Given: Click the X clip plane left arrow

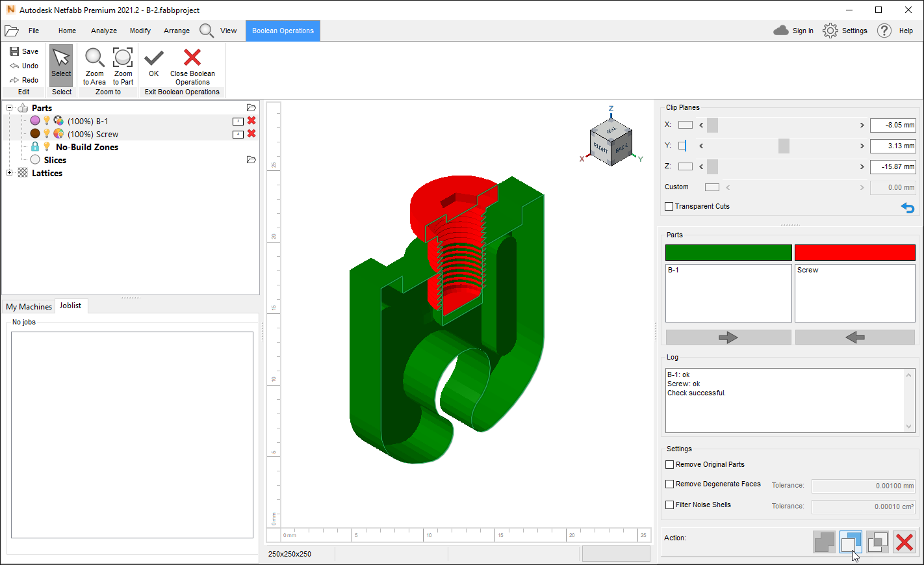Looking at the screenshot, I should coord(701,125).
